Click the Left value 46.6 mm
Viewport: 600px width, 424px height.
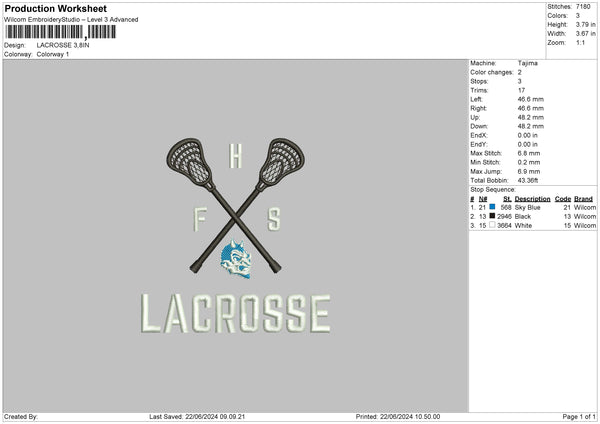coord(531,99)
